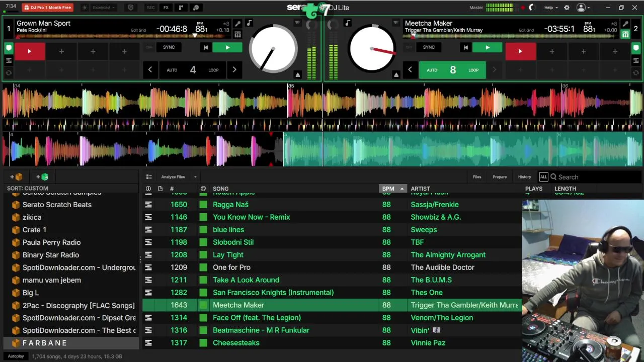Open Settings gear icon
This screenshot has height=362, width=644.
click(x=567, y=8)
